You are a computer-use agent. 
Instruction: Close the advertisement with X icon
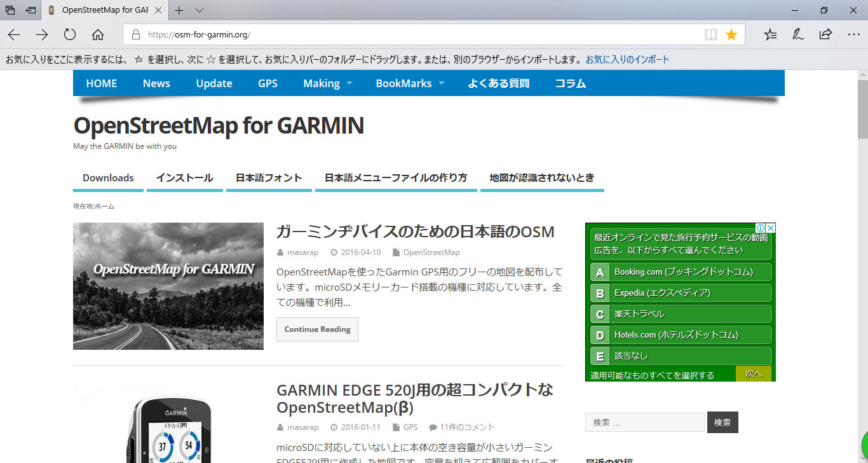(771, 228)
